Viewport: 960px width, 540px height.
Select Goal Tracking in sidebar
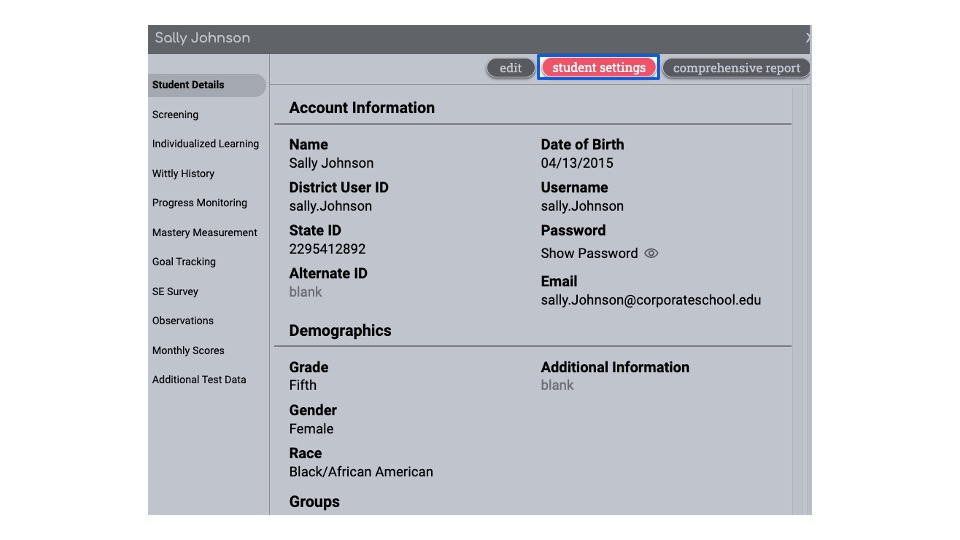184,261
